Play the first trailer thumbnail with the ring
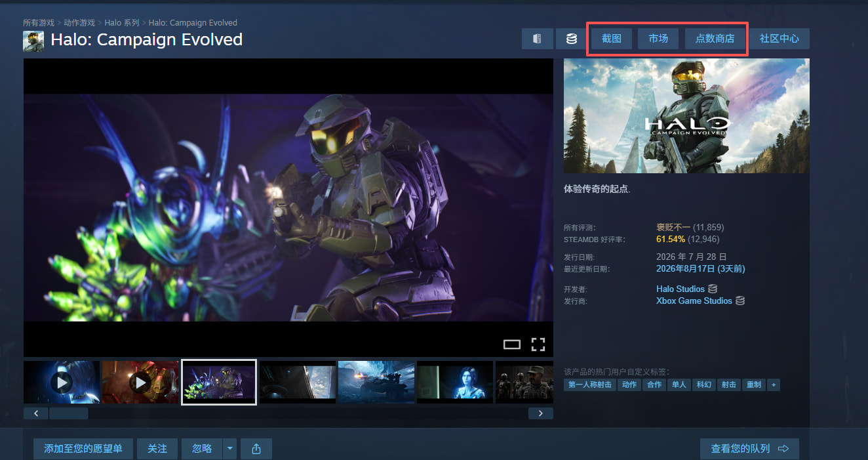 point(62,382)
